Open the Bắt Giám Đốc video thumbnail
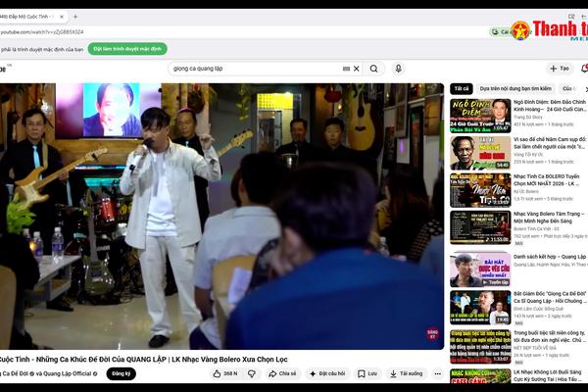Screen dimensions: 588x392 tap(480, 308)
